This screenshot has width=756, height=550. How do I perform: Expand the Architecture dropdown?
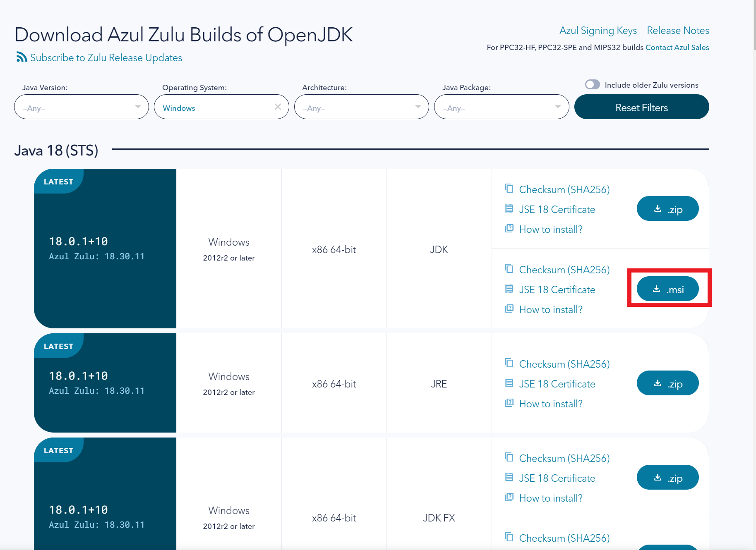pos(361,107)
